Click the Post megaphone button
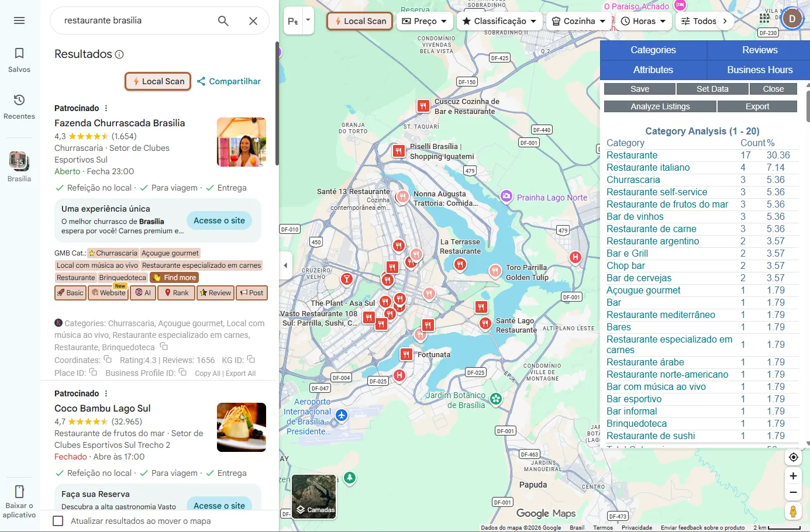This screenshot has width=810, height=532. click(252, 293)
